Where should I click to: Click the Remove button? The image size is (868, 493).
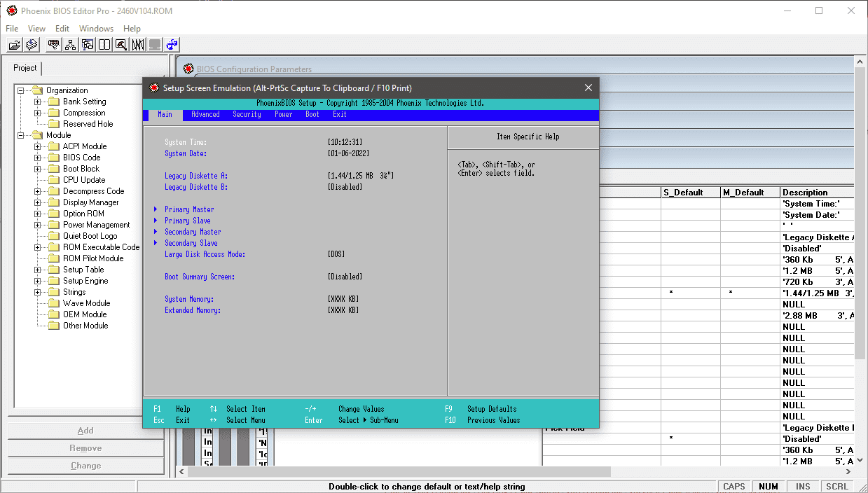point(85,448)
